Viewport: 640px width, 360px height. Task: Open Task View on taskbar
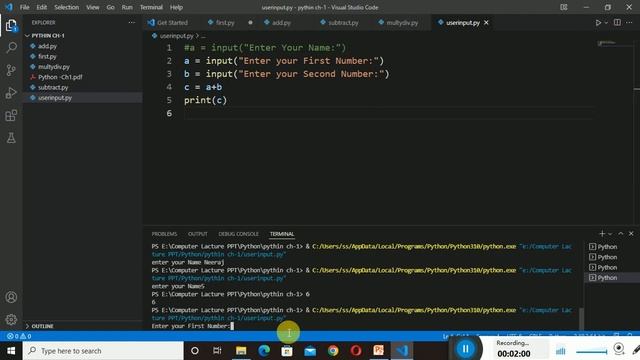coord(217,351)
